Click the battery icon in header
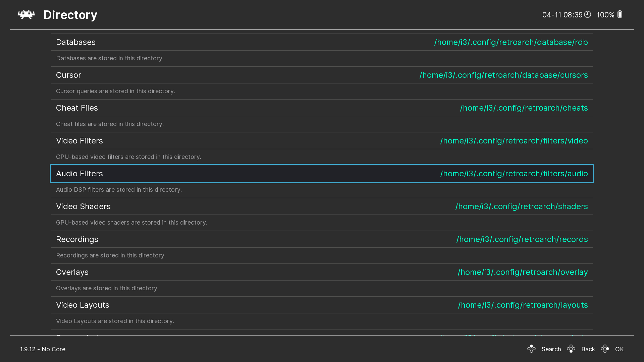This screenshot has height=362, width=644. pyautogui.click(x=620, y=14)
